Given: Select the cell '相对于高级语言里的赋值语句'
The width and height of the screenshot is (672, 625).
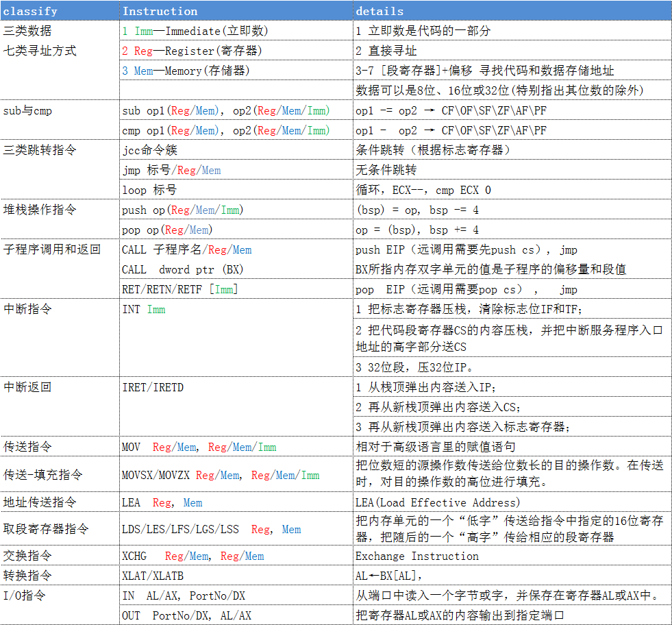Looking at the screenshot, I should pos(512,446).
